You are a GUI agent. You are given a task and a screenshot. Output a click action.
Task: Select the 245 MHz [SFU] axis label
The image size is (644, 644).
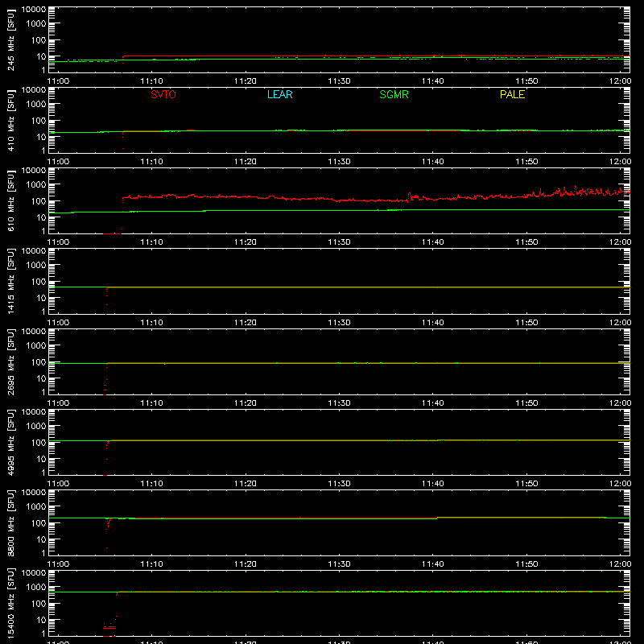click(10, 40)
